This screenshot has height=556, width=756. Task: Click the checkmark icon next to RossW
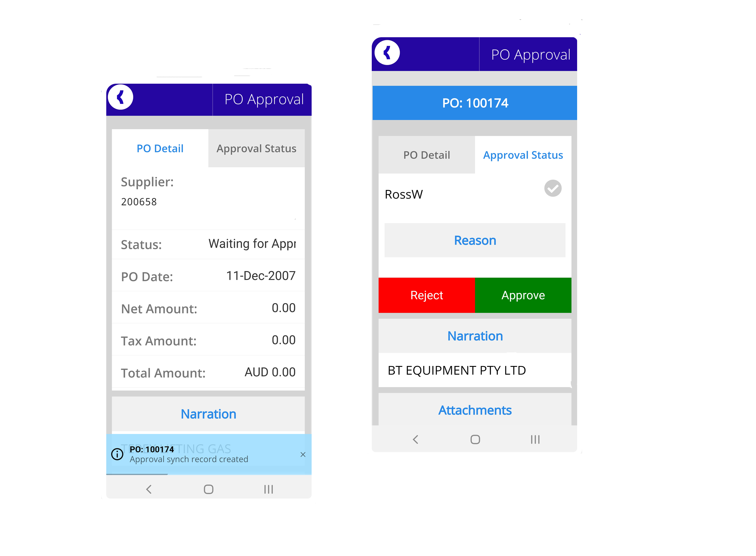coord(553,188)
